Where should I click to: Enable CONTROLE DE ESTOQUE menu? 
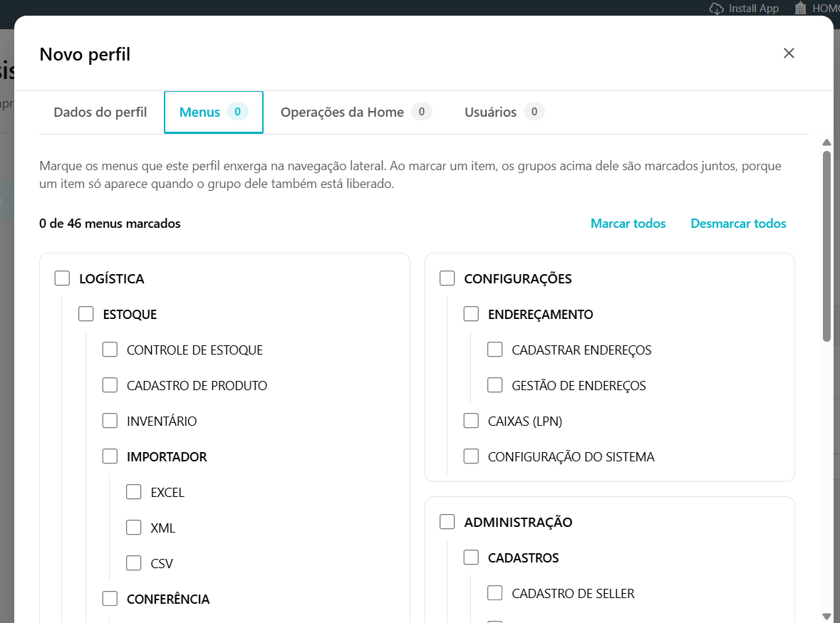[x=110, y=350]
